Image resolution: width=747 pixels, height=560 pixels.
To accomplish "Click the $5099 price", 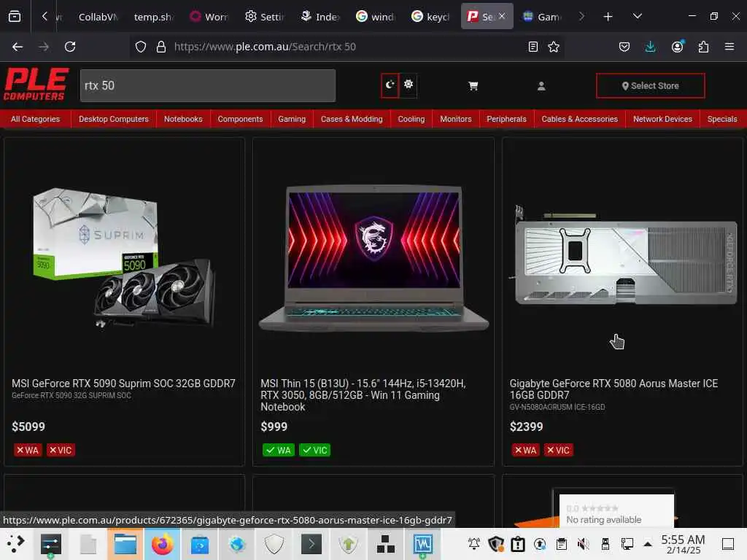I will 28,427.
